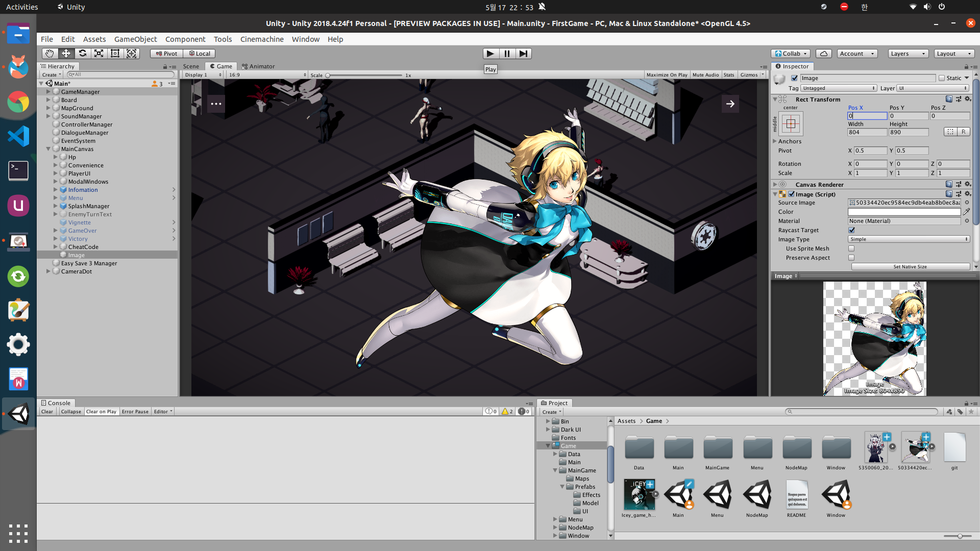This screenshot has height=551, width=980.
Task: Open the Component menu
Action: tap(185, 39)
